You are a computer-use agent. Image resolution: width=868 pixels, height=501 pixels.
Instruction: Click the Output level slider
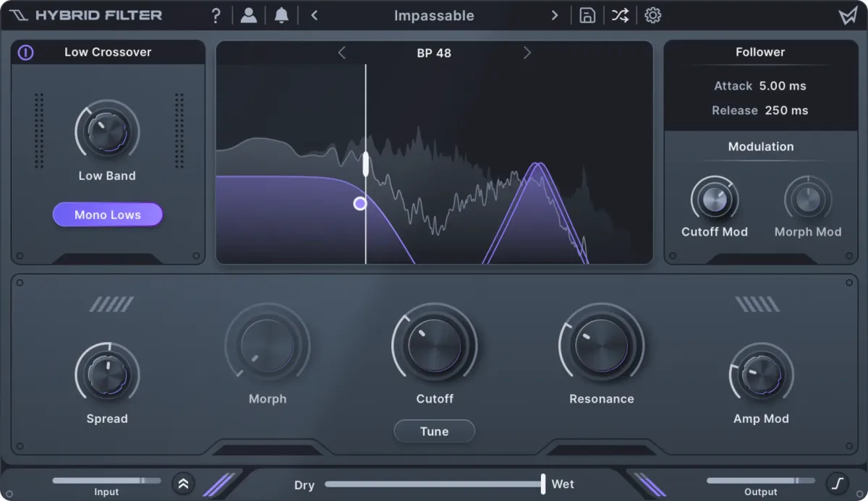coord(761,480)
